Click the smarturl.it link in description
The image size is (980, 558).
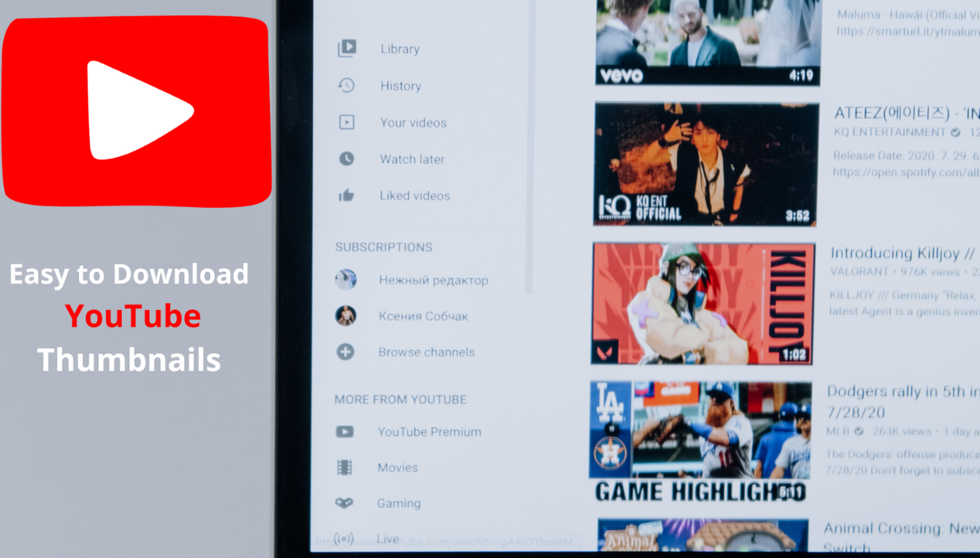(x=908, y=32)
